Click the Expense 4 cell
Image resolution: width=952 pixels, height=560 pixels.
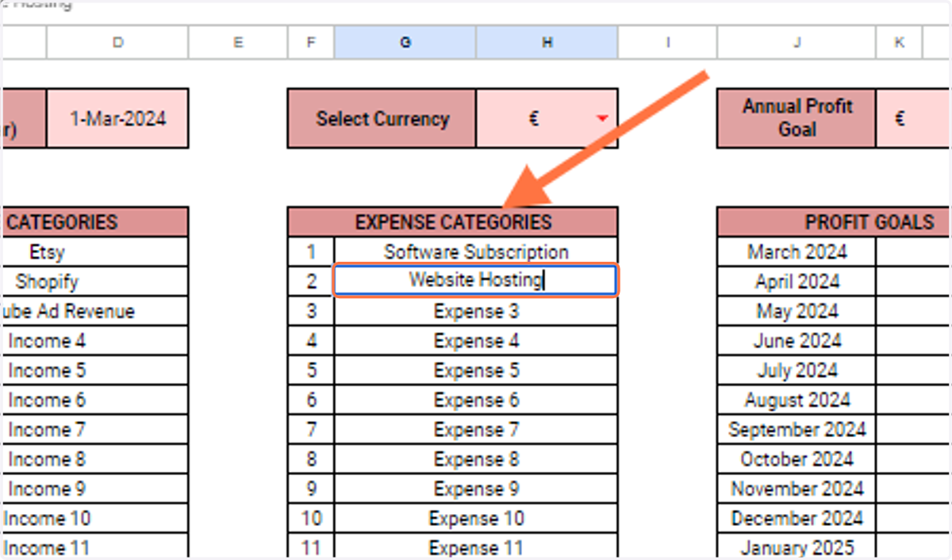tap(476, 340)
